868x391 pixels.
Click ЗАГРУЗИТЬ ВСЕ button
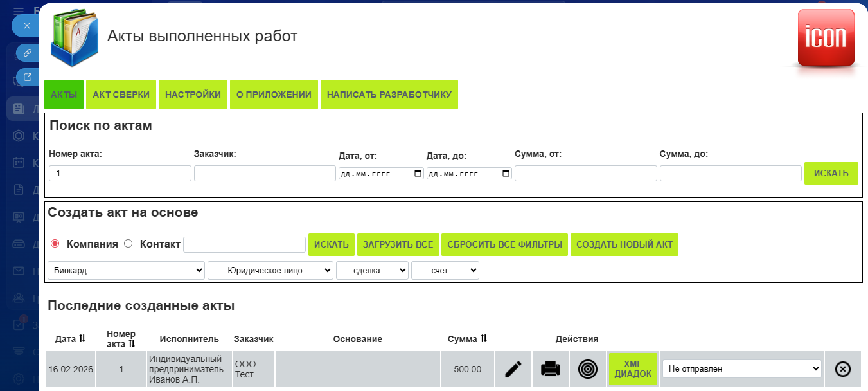click(398, 244)
